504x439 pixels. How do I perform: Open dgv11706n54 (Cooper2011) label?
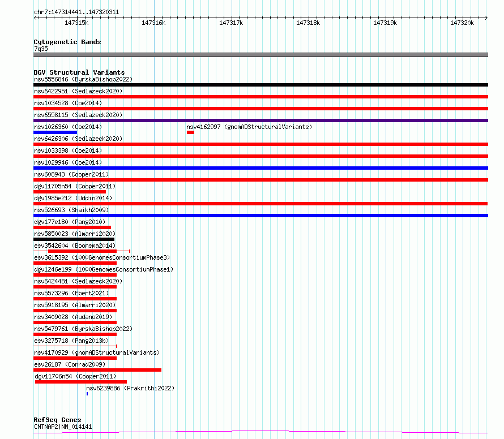pos(75,376)
